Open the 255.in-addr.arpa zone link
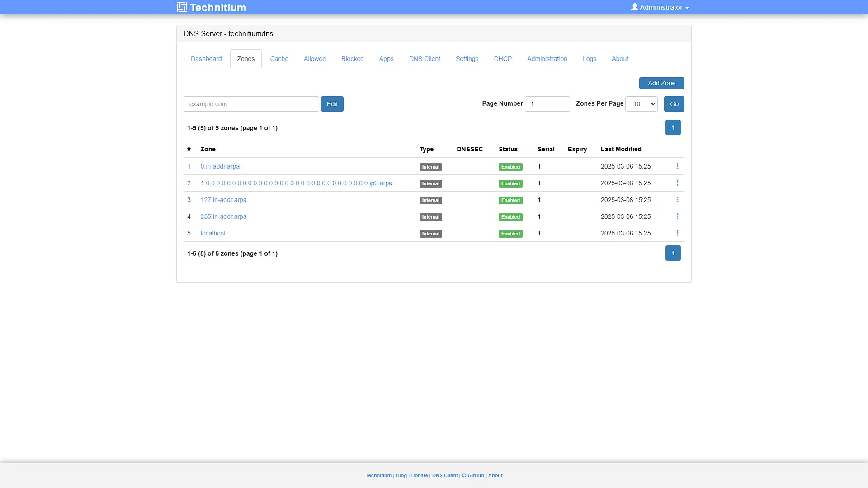 coord(223,216)
